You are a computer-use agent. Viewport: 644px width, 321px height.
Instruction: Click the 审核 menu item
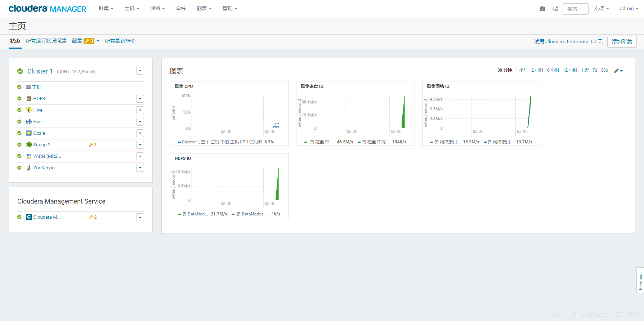(181, 8)
